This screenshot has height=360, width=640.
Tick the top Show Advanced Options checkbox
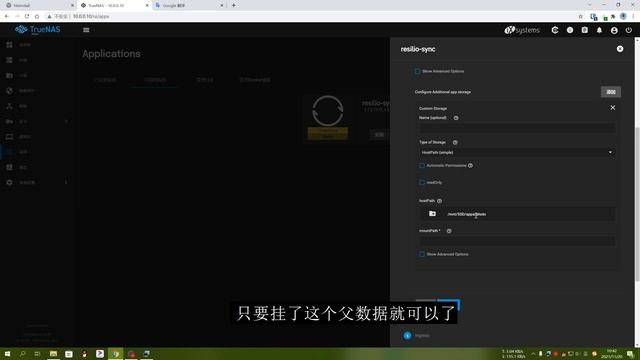(417, 71)
